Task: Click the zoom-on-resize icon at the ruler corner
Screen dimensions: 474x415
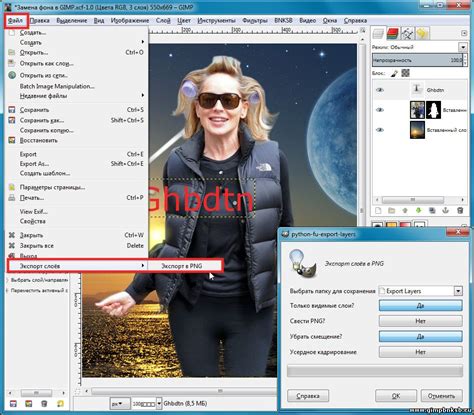Action: point(362,31)
